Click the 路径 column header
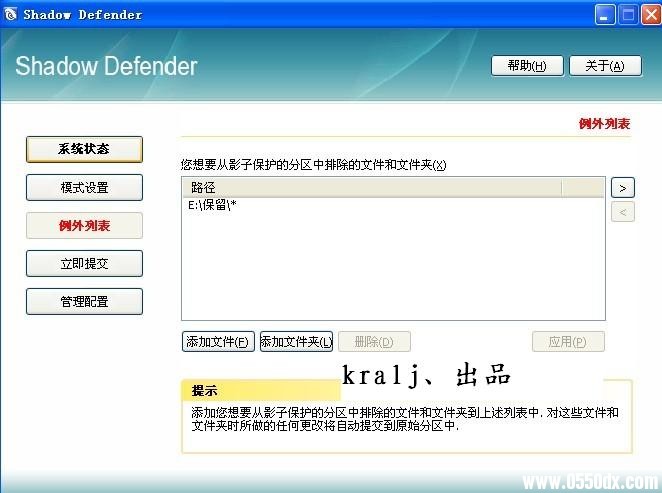Screen dimensions: 662x493 (372, 187)
